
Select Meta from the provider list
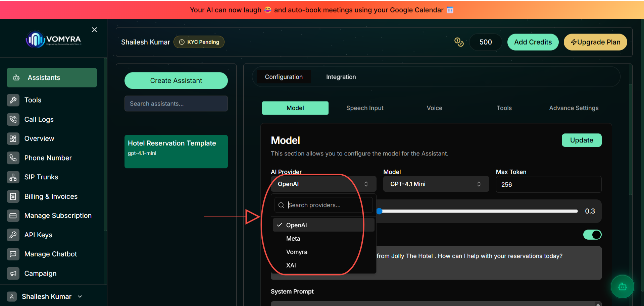[x=324, y=239]
